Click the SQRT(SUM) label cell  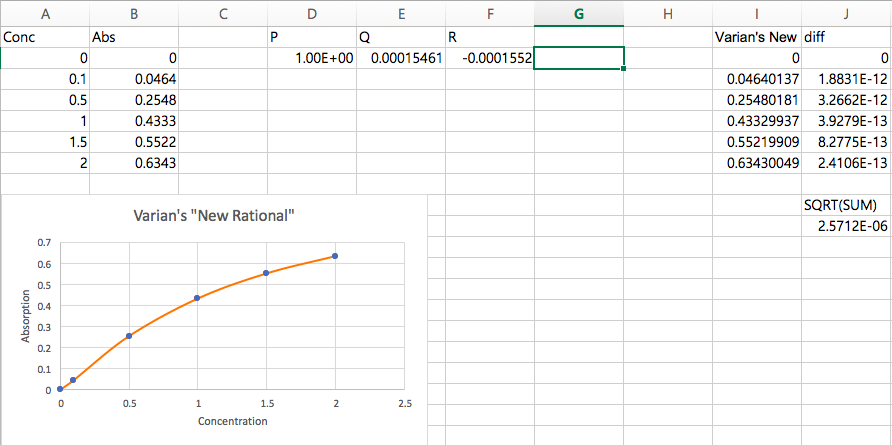pos(846,205)
